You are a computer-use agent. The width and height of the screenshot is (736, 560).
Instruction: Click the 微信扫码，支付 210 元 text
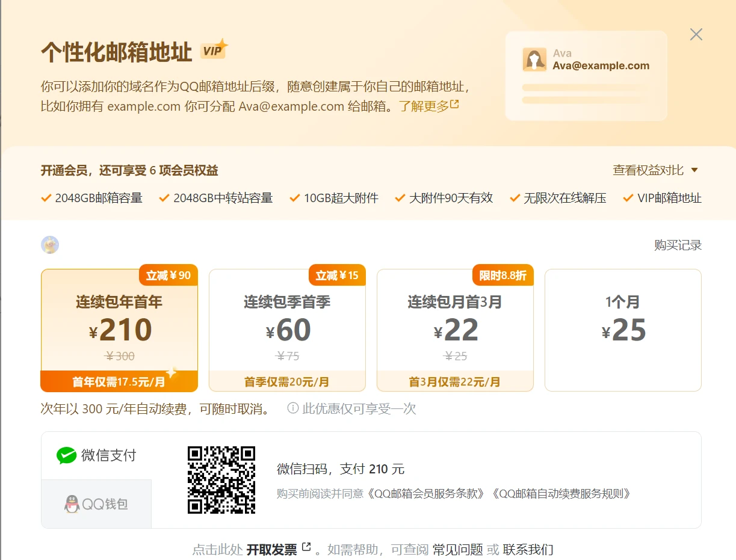[341, 469]
